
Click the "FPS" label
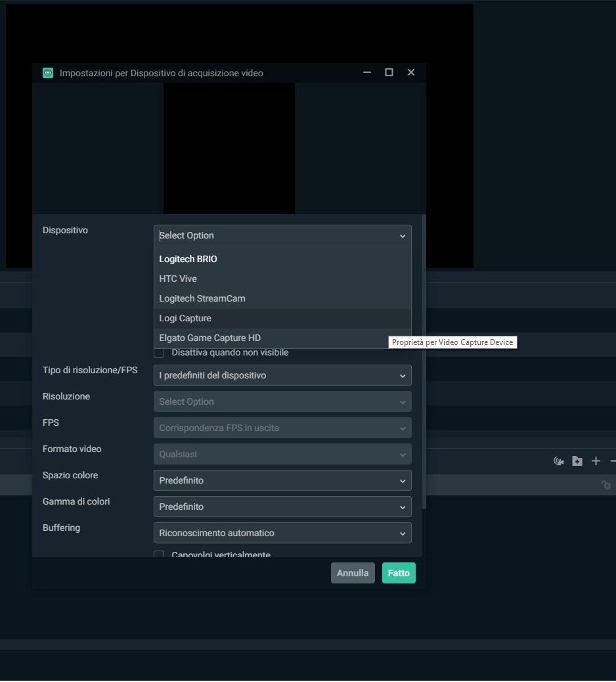51,422
